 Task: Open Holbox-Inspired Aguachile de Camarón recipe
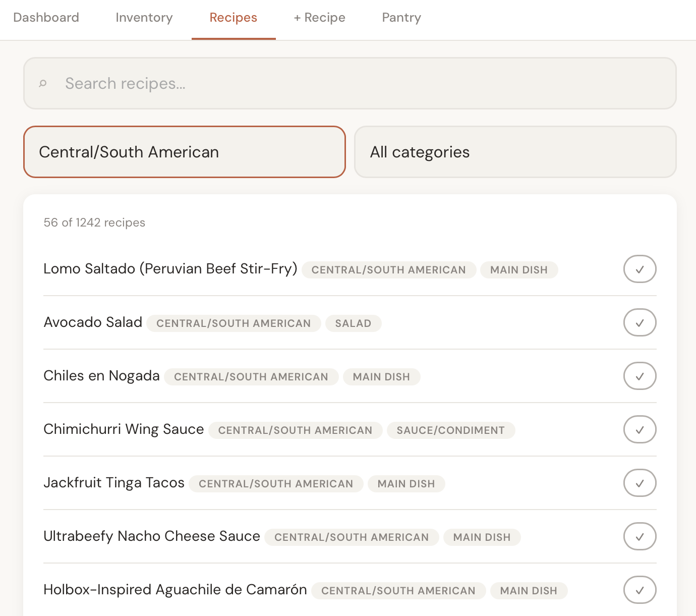175,590
